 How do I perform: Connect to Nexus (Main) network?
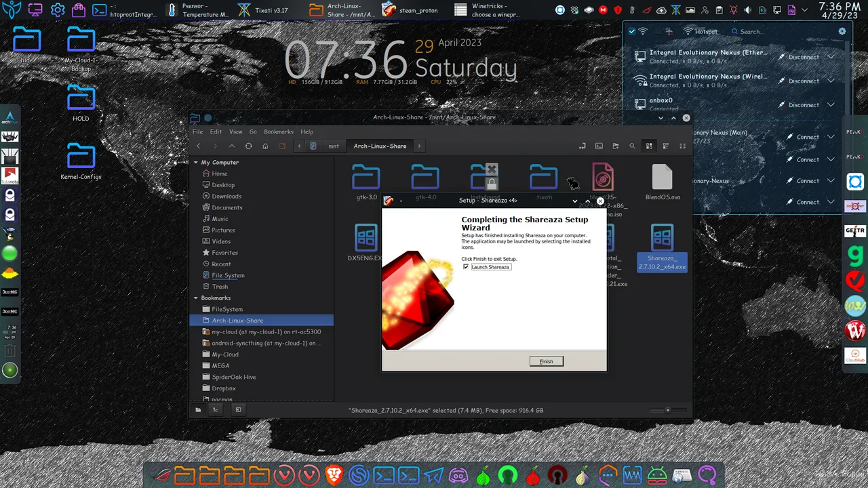[802, 137]
